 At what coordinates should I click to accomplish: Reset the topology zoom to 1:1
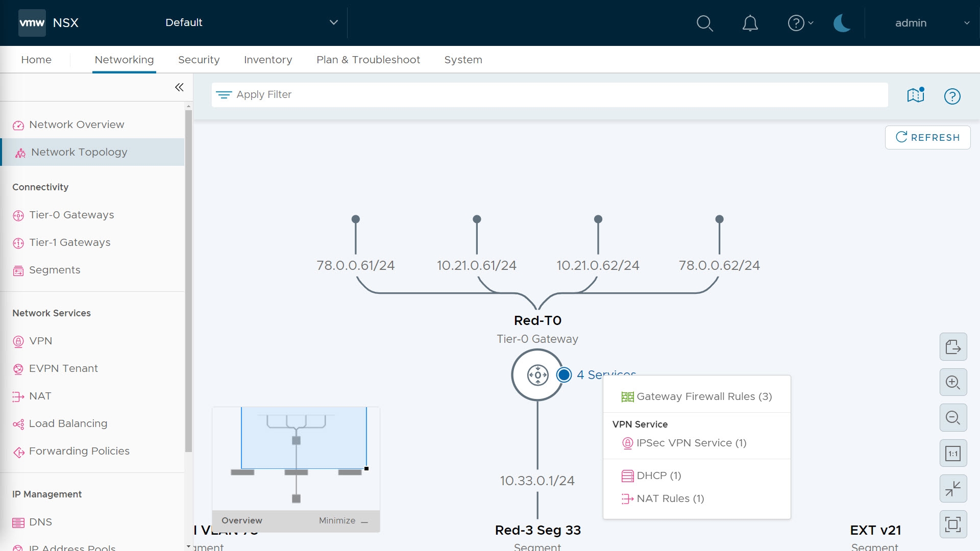coord(953,454)
